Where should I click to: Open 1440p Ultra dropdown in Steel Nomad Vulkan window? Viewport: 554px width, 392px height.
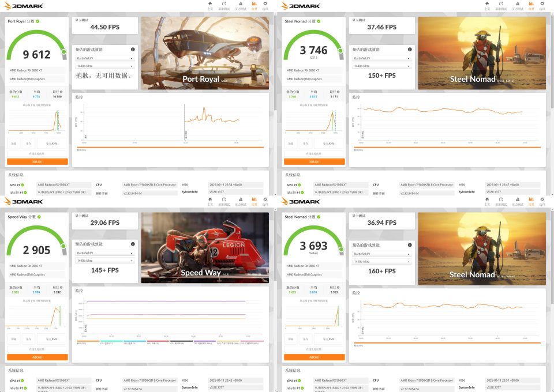tap(382, 262)
